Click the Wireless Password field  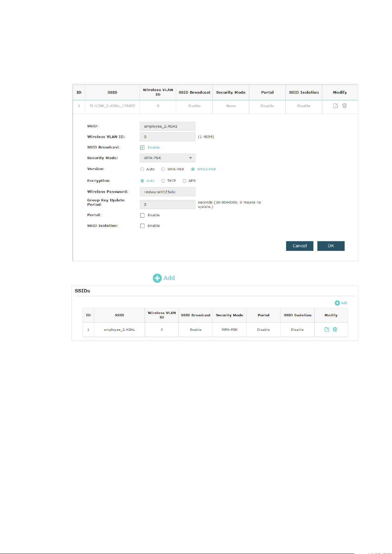[x=167, y=192]
